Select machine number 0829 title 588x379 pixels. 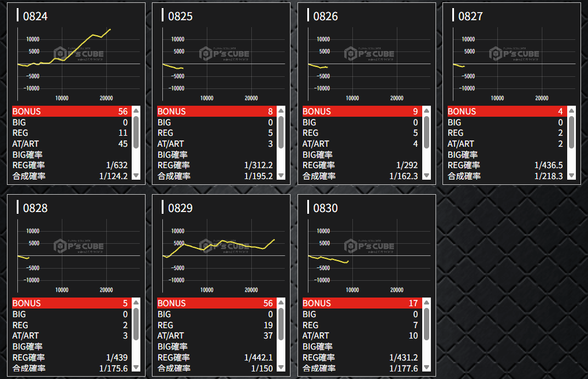tap(180, 208)
